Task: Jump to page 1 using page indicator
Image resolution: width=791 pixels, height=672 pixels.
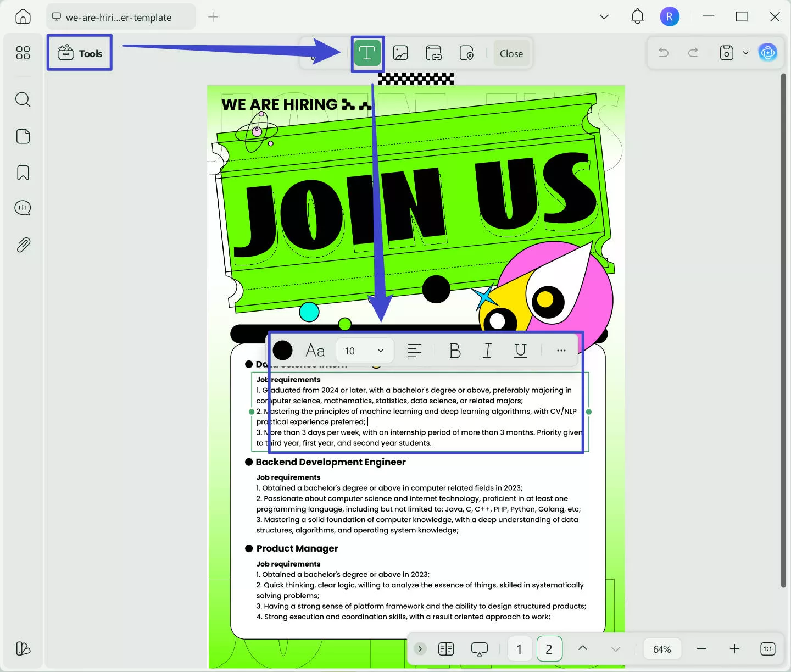Action: click(519, 648)
